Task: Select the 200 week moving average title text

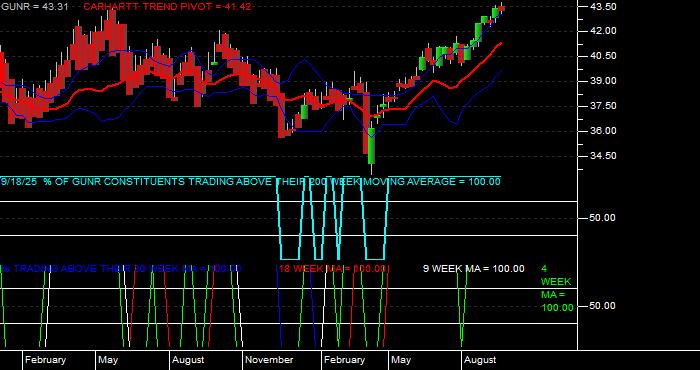Action: click(x=250, y=182)
